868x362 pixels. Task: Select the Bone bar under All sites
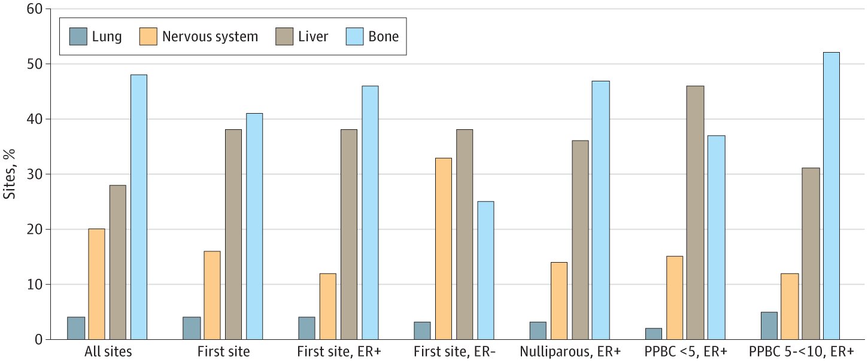[139, 207]
